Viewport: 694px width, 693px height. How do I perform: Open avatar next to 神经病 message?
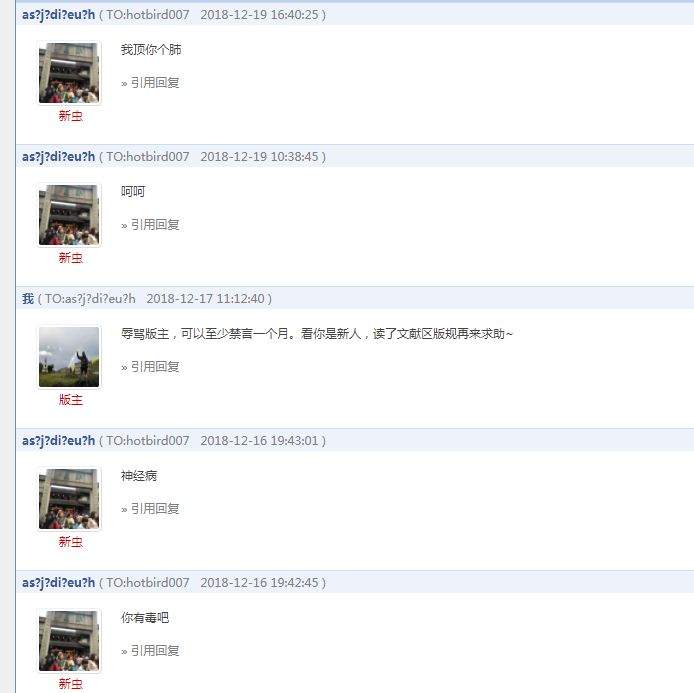tap(69, 499)
